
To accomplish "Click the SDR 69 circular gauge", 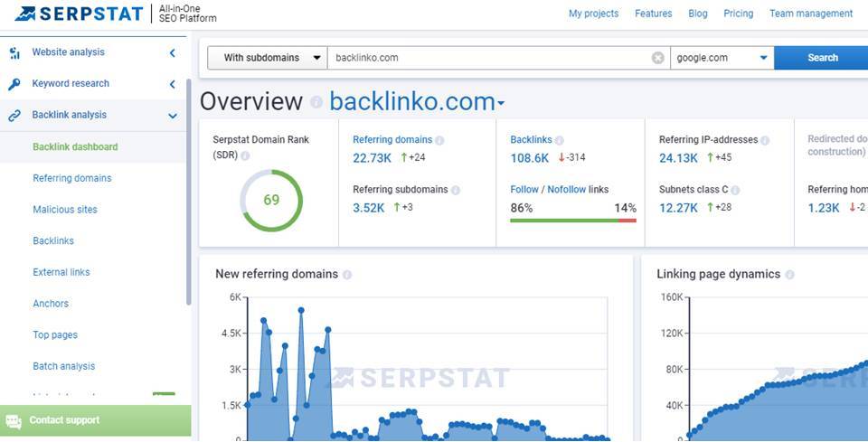I will coord(271,201).
